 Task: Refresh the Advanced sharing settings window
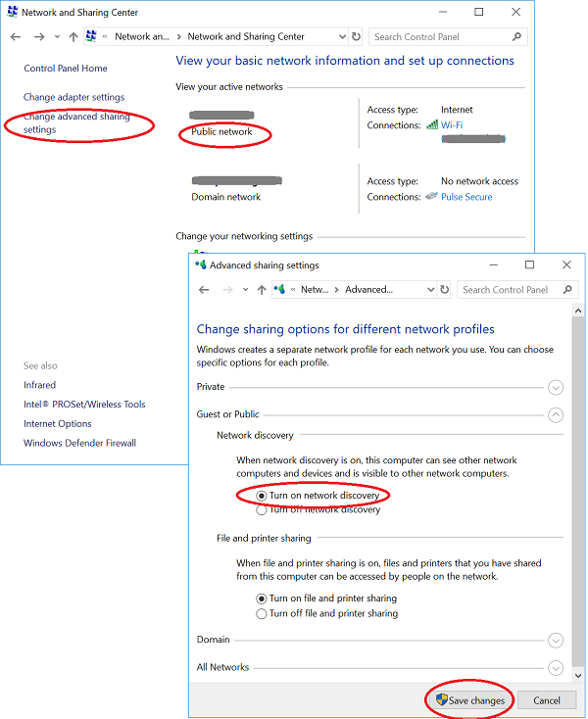[x=445, y=290]
